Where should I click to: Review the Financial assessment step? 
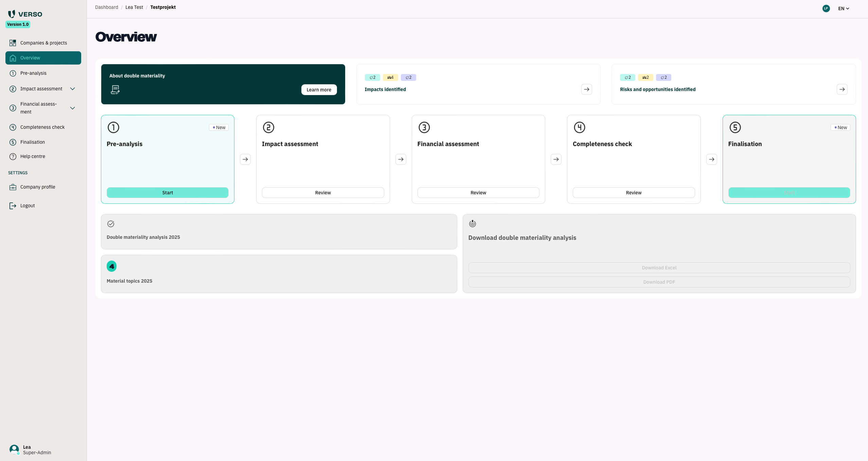pyautogui.click(x=478, y=193)
